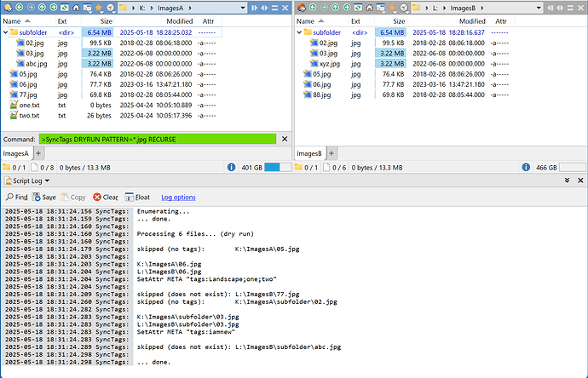Screen dimensions: 588x378
Task: Click the admin mode icon in ImagesB pane
Action: [x=302, y=8]
